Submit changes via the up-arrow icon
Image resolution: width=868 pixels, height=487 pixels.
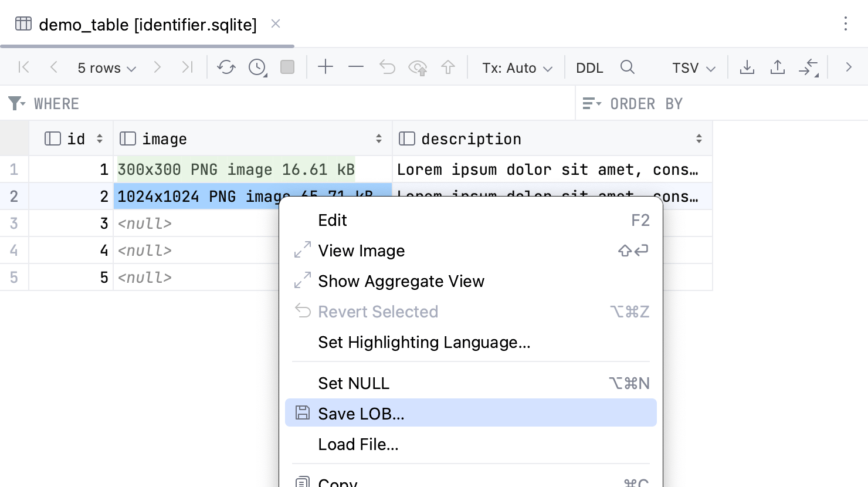pyautogui.click(x=448, y=67)
